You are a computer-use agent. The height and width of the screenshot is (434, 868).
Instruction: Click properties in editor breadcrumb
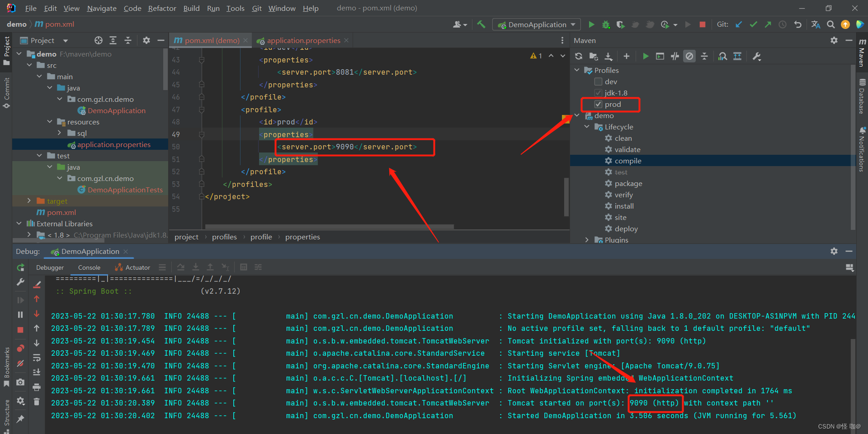click(302, 237)
